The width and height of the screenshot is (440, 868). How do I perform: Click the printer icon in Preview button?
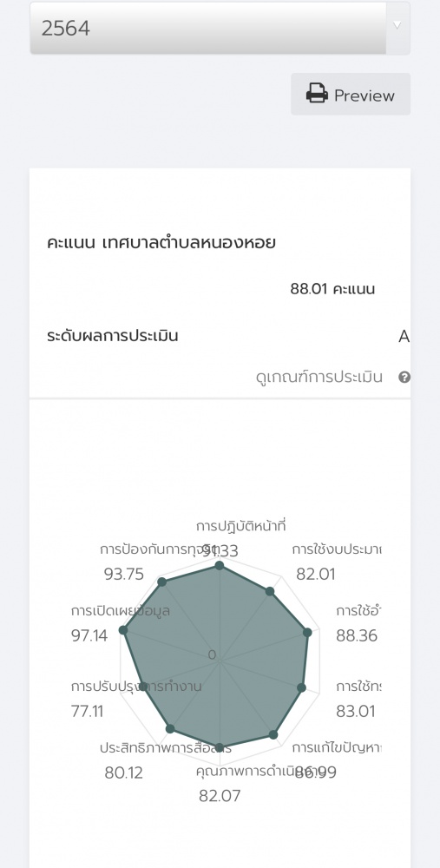point(317,94)
